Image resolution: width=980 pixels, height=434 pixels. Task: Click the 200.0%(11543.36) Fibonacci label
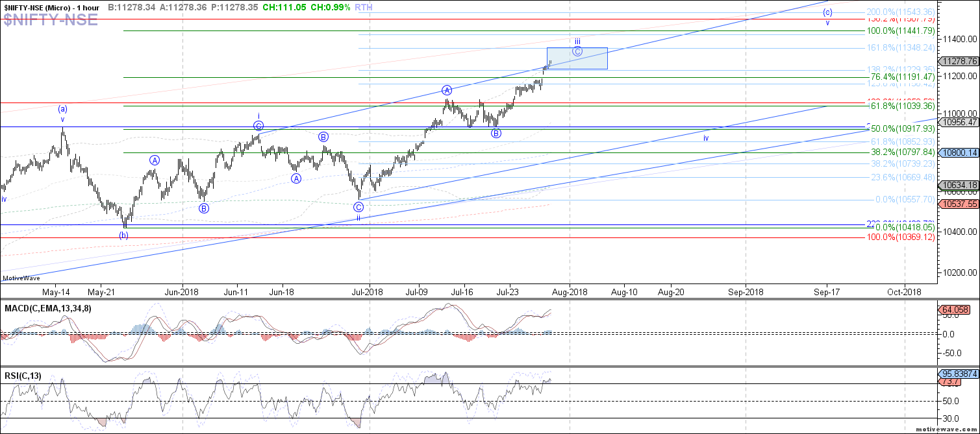[899, 12]
